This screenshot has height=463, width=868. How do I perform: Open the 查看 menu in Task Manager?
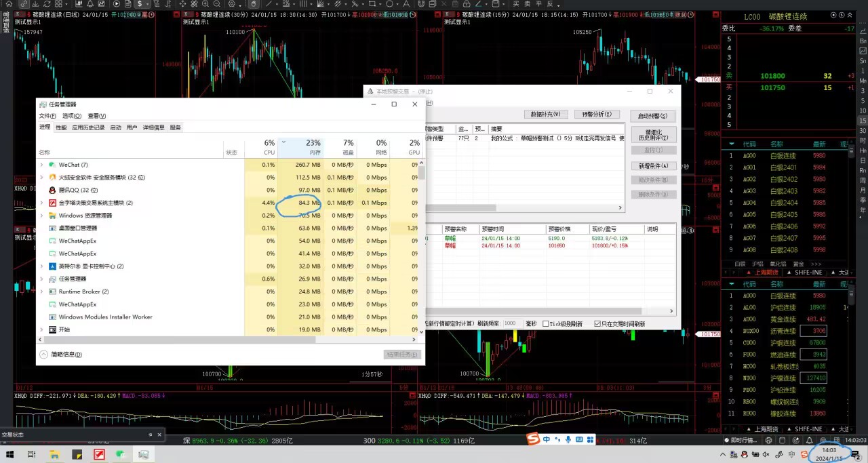coord(97,116)
